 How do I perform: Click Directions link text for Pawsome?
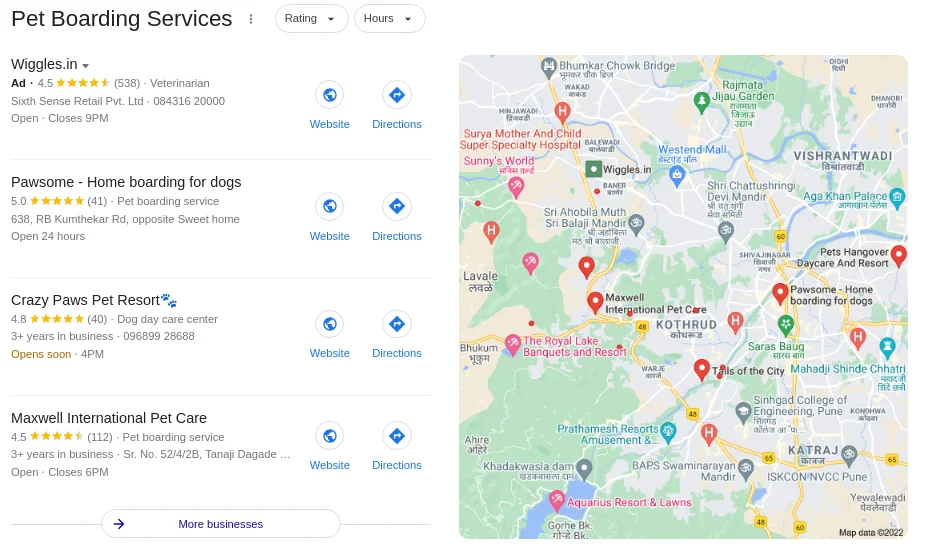(397, 236)
